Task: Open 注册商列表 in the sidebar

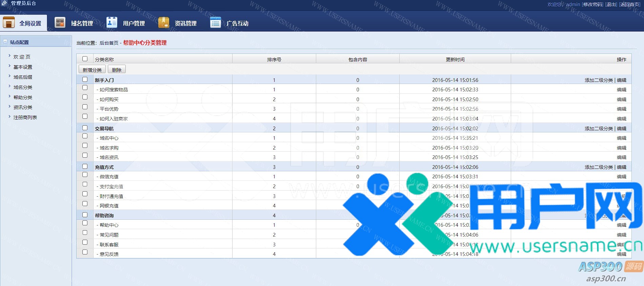Action: (x=25, y=117)
